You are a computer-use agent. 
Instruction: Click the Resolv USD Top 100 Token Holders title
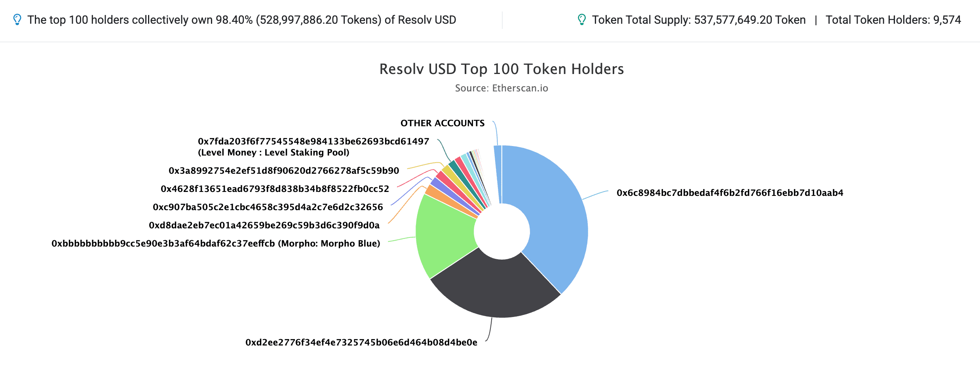[x=501, y=69]
